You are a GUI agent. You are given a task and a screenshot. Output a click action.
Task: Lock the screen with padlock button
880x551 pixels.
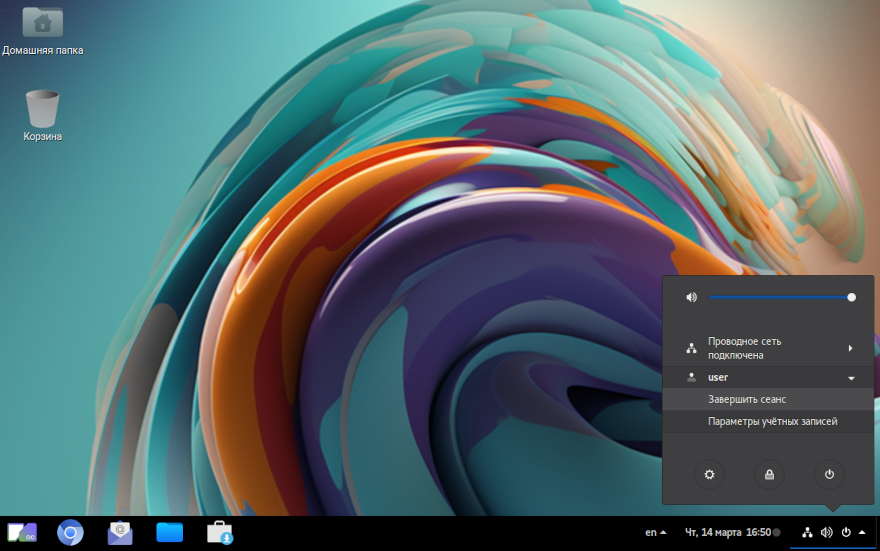[x=769, y=474]
